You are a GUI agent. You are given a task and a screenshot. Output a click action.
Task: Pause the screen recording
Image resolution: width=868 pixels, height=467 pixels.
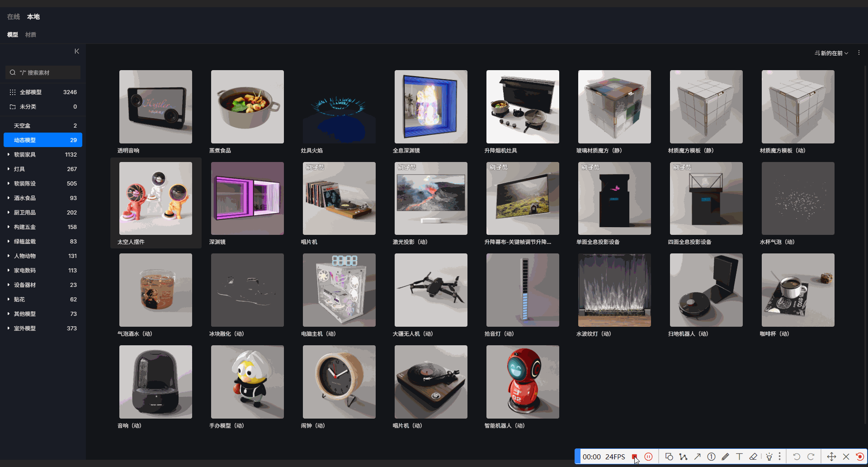[x=648, y=457]
